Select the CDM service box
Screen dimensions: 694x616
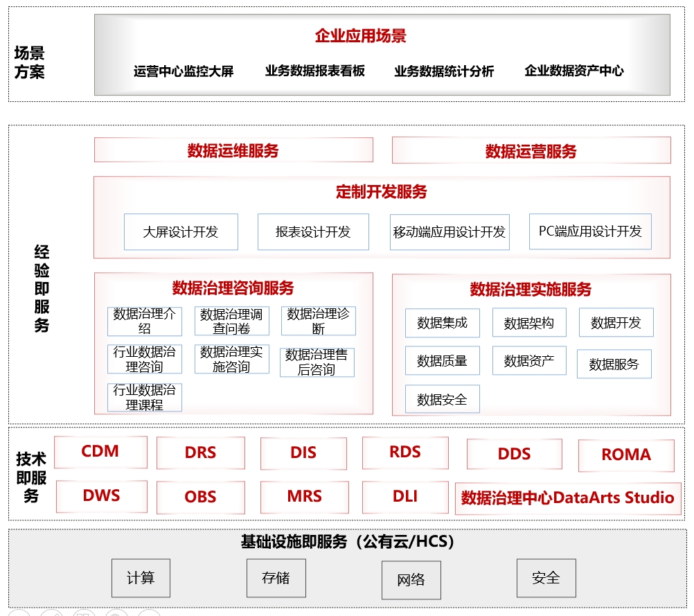[x=101, y=452]
